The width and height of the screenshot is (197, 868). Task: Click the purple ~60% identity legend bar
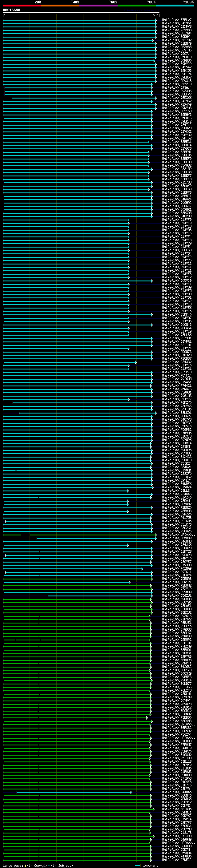98,6
